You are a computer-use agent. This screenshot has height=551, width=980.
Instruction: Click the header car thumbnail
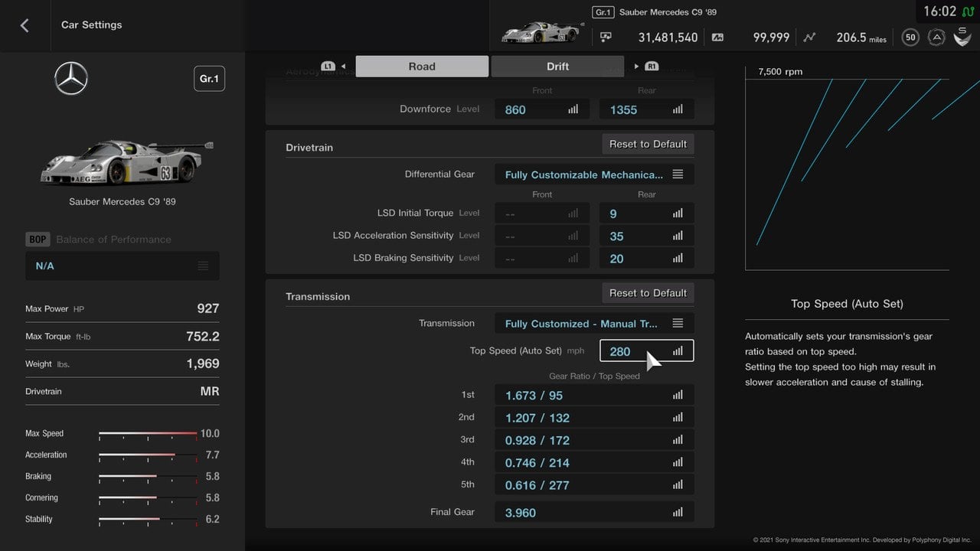click(x=541, y=32)
